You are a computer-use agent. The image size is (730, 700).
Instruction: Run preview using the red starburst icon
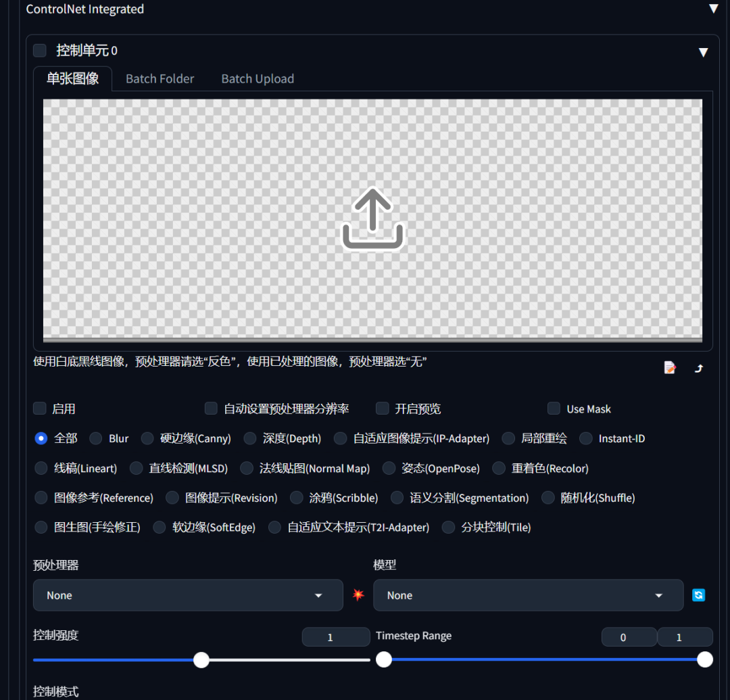pos(358,595)
